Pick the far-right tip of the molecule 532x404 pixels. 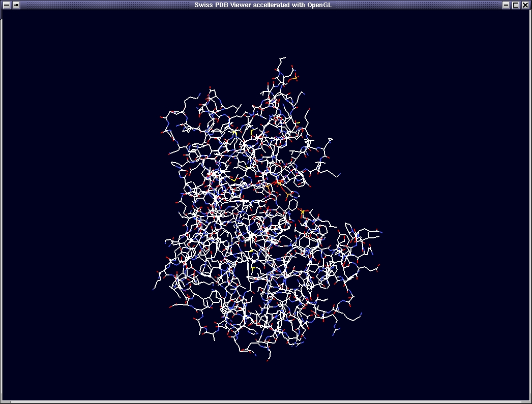[381, 233]
